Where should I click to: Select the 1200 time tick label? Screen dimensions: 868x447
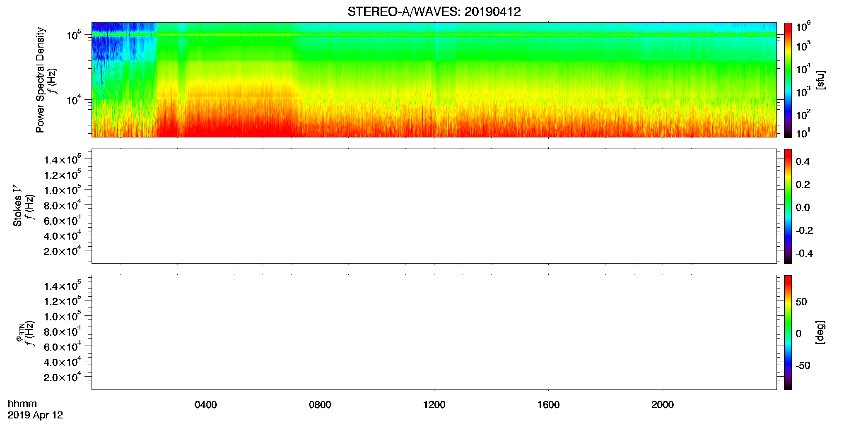pyautogui.click(x=434, y=405)
